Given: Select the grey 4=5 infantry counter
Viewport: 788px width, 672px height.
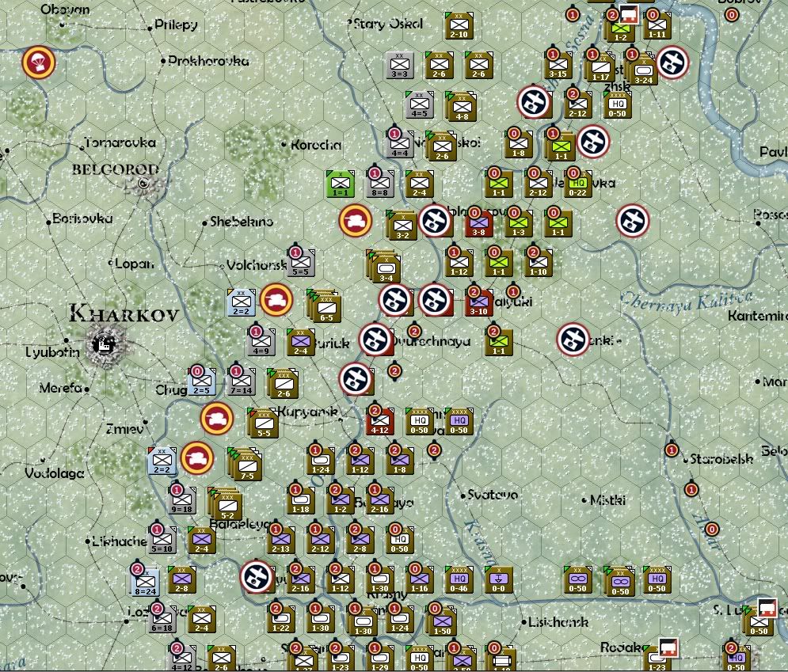Looking at the screenshot, I should click(419, 105).
